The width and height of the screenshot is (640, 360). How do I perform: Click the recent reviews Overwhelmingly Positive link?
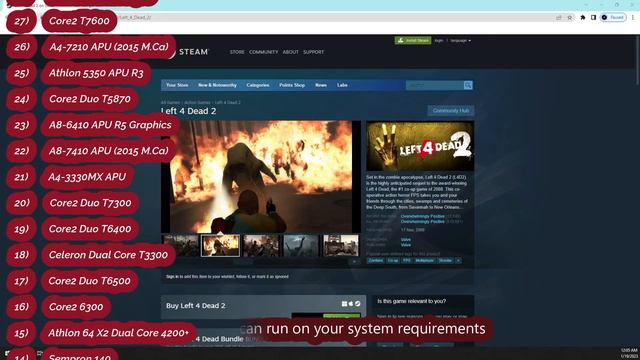[x=422, y=216]
